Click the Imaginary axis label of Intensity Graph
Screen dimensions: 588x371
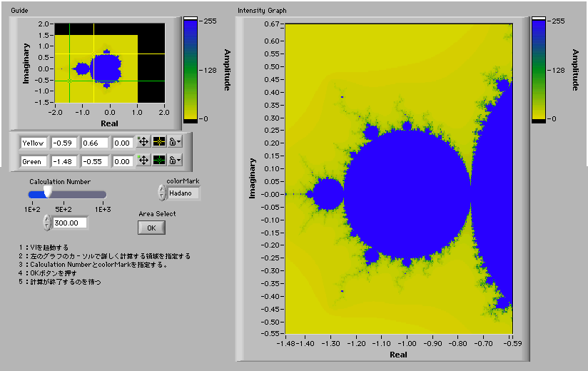[x=253, y=178]
